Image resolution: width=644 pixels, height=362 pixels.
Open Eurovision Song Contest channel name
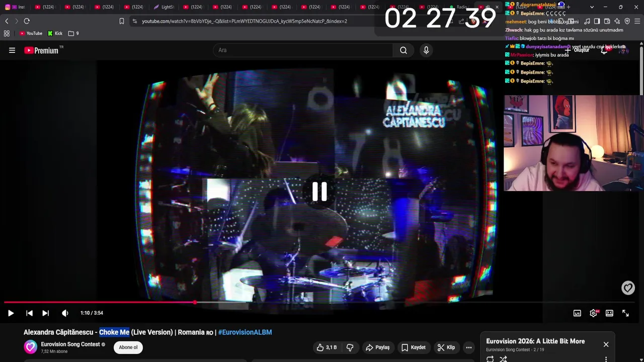(x=70, y=344)
